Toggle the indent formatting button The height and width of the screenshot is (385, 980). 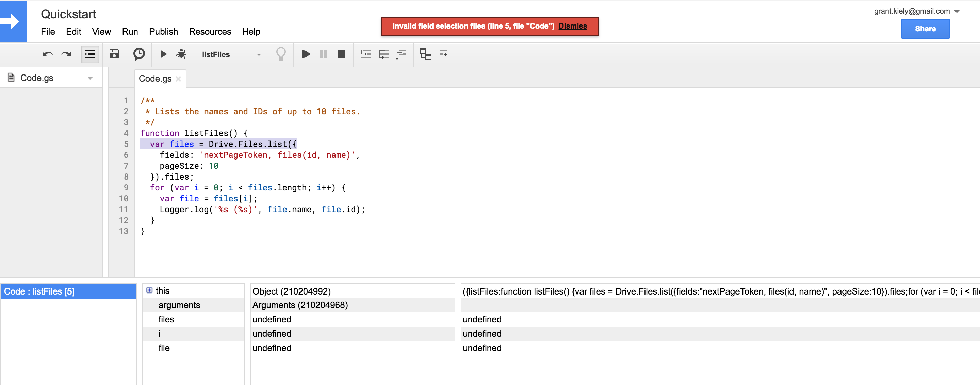point(90,54)
